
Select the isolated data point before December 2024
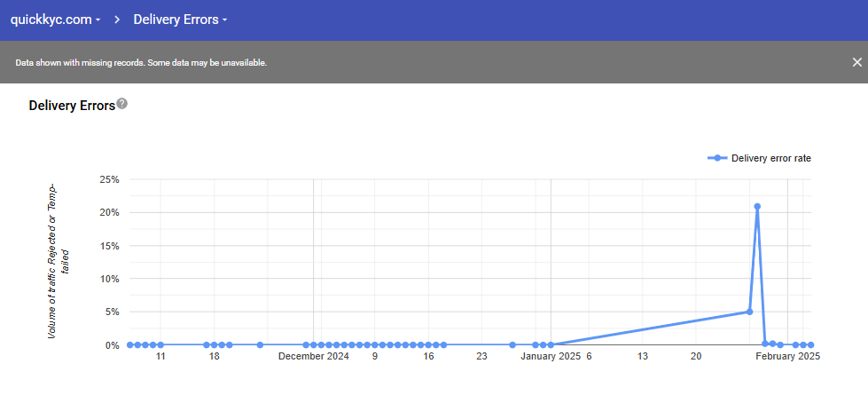click(x=260, y=344)
